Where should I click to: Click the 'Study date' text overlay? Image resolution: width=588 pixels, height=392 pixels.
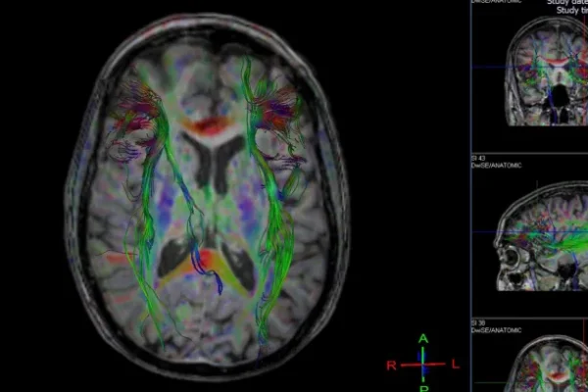click(x=565, y=3)
